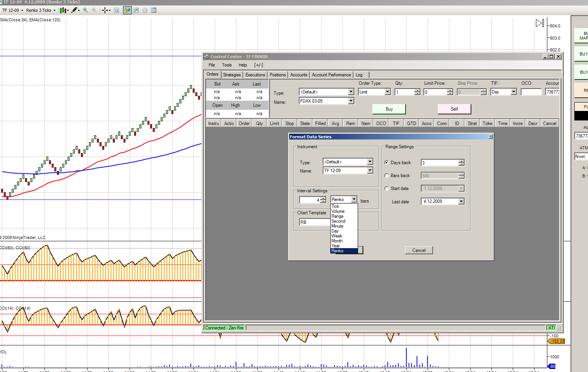The height and width of the screenshot is (372, 588).
Task: Click the green Buy button
Action: (x=389, y=109)
